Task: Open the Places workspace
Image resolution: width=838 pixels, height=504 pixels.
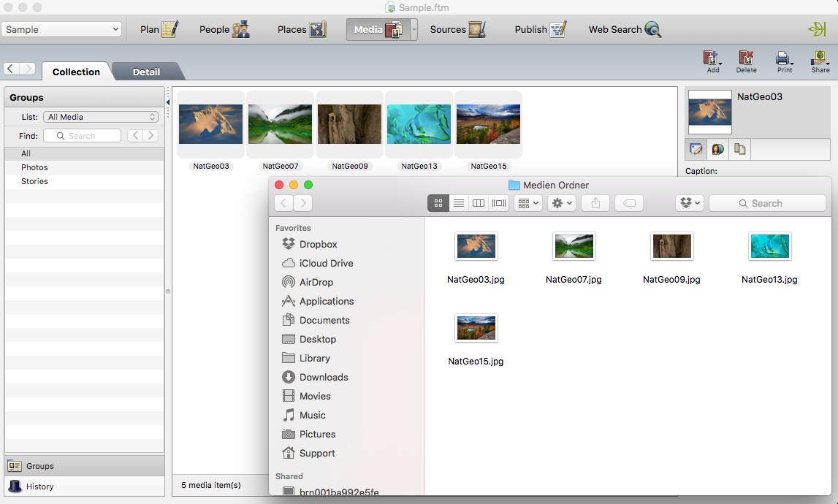Action: [302, 29]
